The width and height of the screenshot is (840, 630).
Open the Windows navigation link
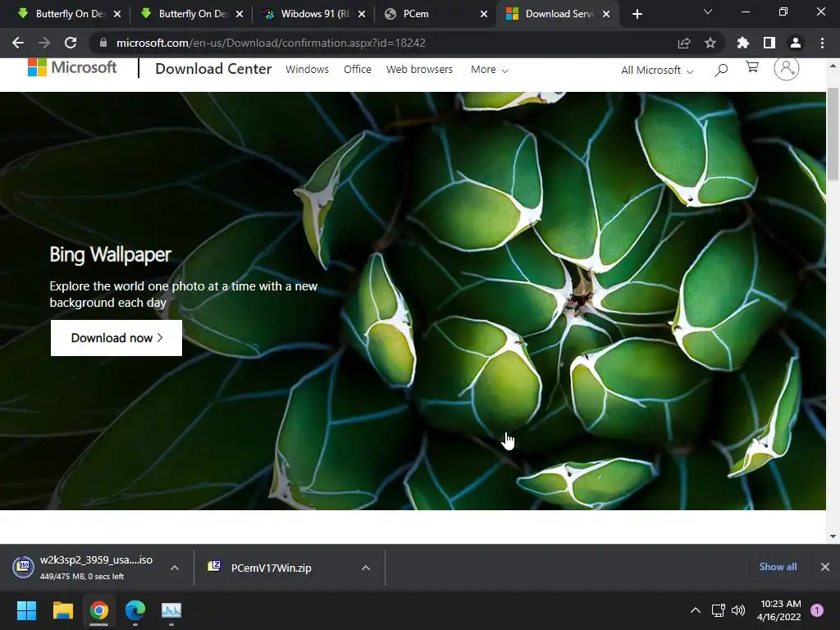point(307,69)
